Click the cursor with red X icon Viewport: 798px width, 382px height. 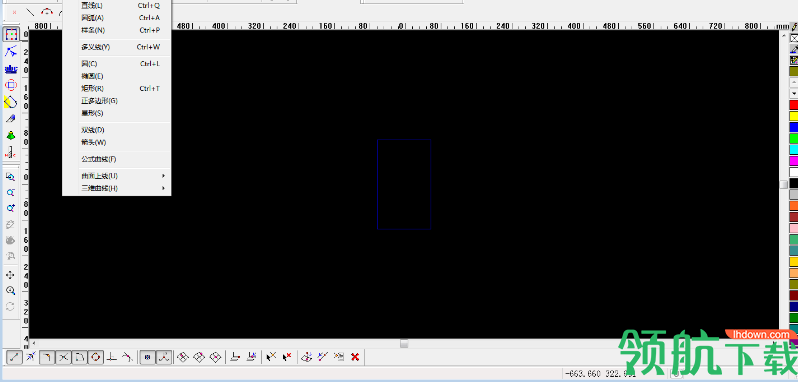point(288,357)
